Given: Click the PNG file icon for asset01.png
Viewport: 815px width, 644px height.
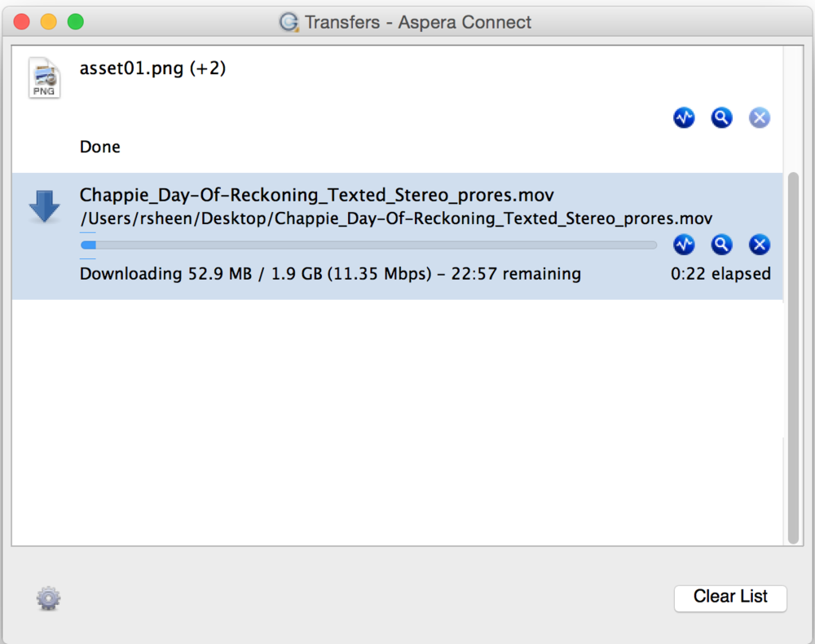Looking at the screenshot, I should pos(44,77).
